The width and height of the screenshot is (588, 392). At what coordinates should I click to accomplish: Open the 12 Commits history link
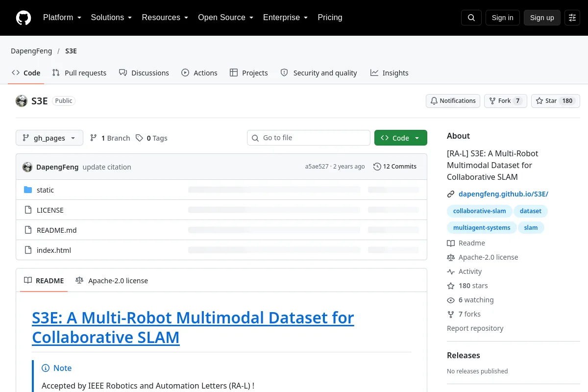(395, 167)
